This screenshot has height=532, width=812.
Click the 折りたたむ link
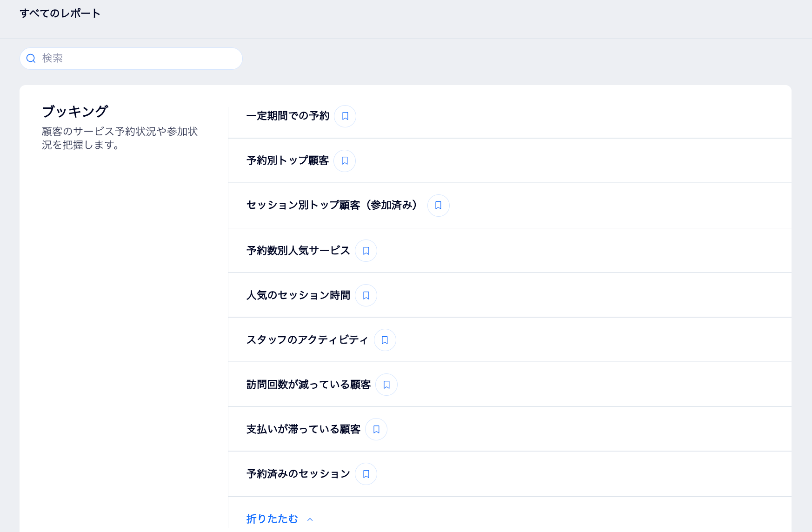(x=272, y=519)
